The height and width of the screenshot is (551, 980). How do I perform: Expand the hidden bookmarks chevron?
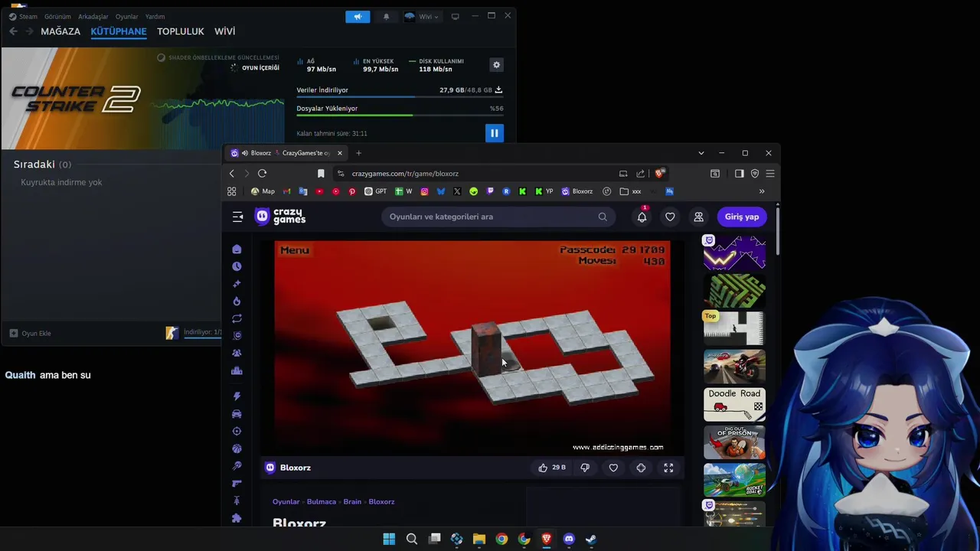[x=762, y=191]
